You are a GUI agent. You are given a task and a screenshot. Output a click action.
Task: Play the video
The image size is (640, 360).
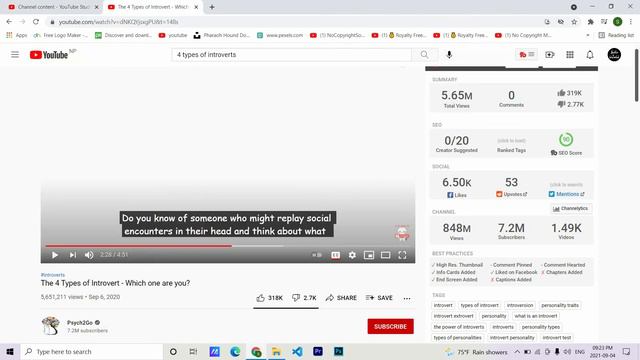[55, 255]
